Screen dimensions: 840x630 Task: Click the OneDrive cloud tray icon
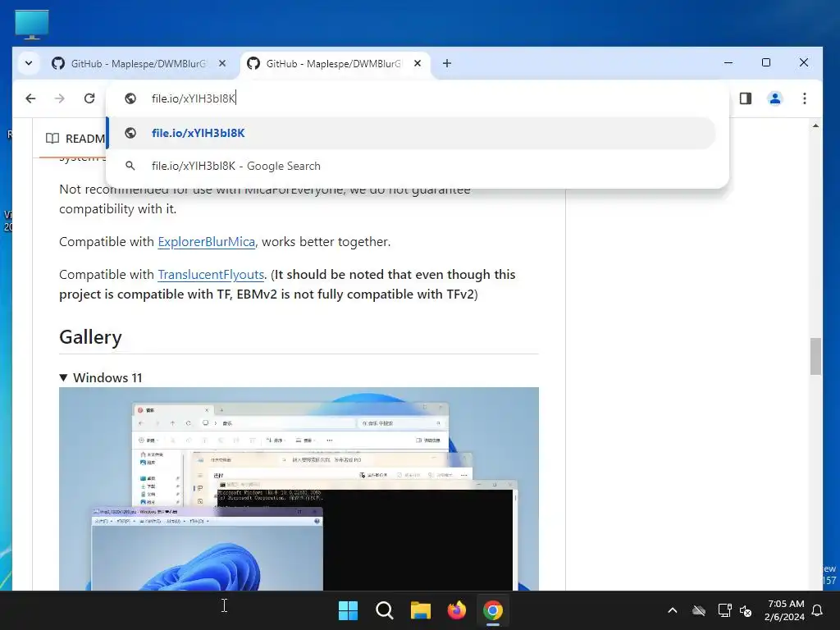pyautogui.click(x=699, y=610)
